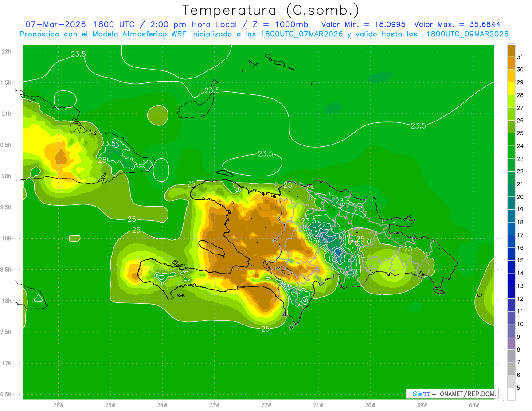Click the color bar segment between 14 and 15

click(511, 267)
